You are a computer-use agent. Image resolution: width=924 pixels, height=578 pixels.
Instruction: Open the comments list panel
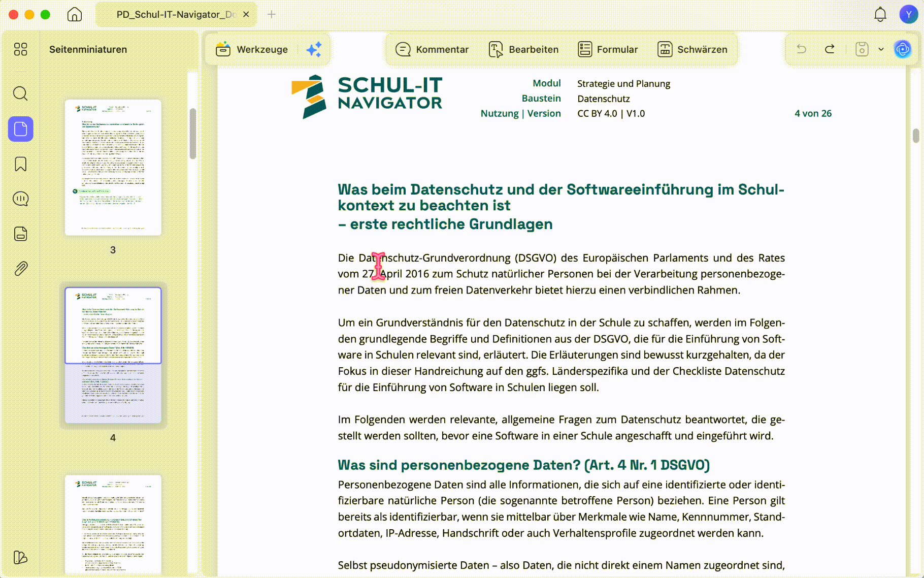point(21,199)
